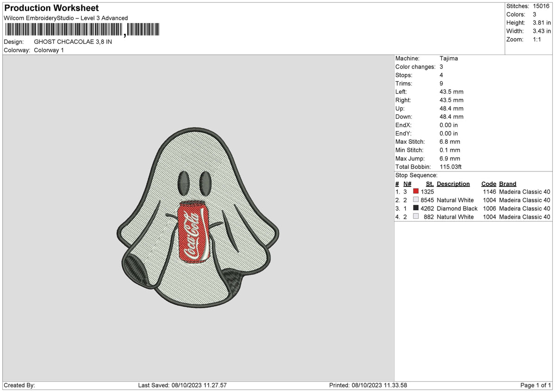
Task: Click the 'St.' column header
Action: 430,184
